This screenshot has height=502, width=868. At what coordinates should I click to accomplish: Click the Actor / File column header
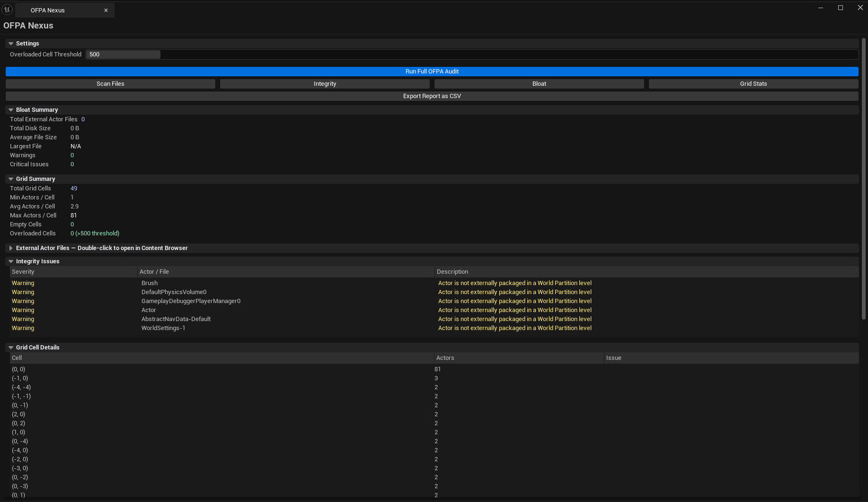coord(285,272)
